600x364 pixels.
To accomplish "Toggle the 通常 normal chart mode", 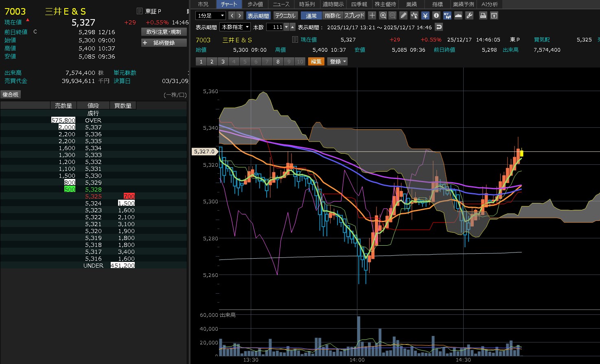I will point(311,15).
